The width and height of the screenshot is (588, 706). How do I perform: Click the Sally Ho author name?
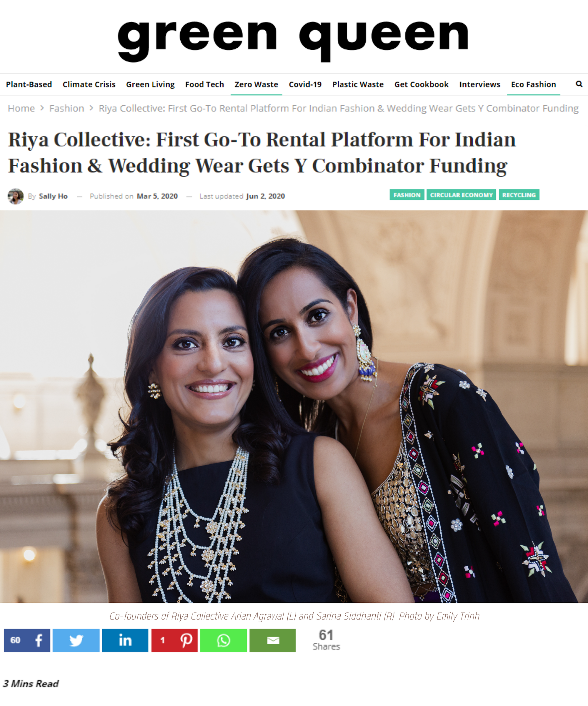pyautogui.click(x=54, y=196)
